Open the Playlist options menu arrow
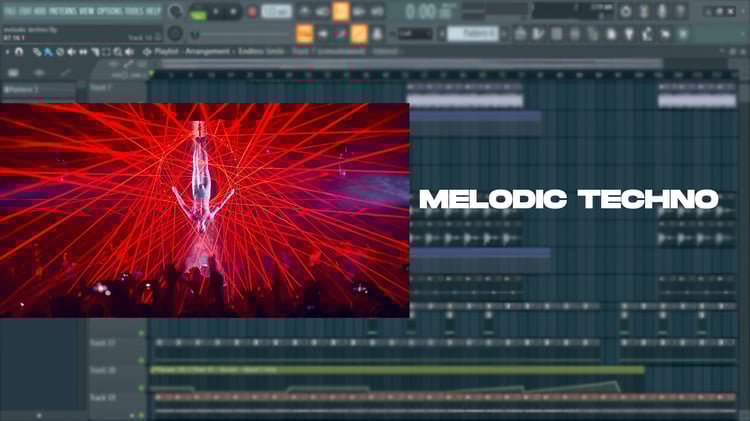Image resolution: width=750 pixels, height=421 pixels. click(x=7, y=51)
